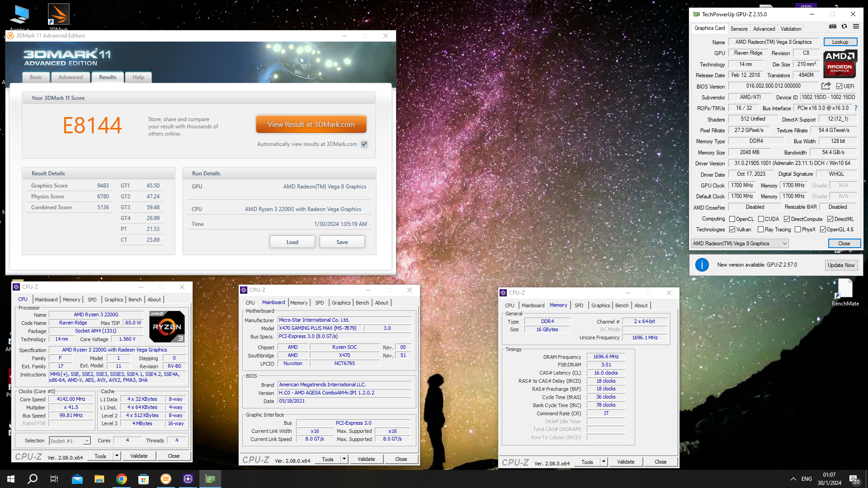Click the Save button in Run Details
The image size is (868, 488).
click(x=342, y=242)
